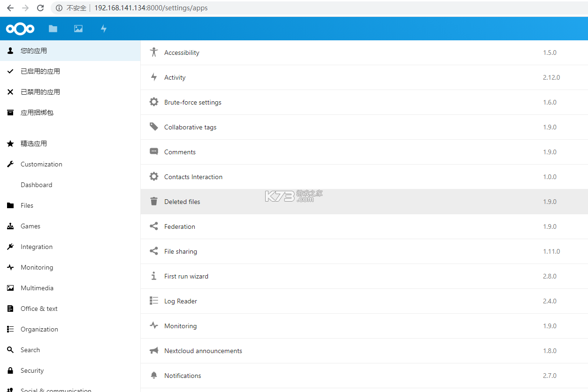The image size is (588, 392).
Task: Select 已禁用的应用 in the sidebar
Action: coord(70,92)
